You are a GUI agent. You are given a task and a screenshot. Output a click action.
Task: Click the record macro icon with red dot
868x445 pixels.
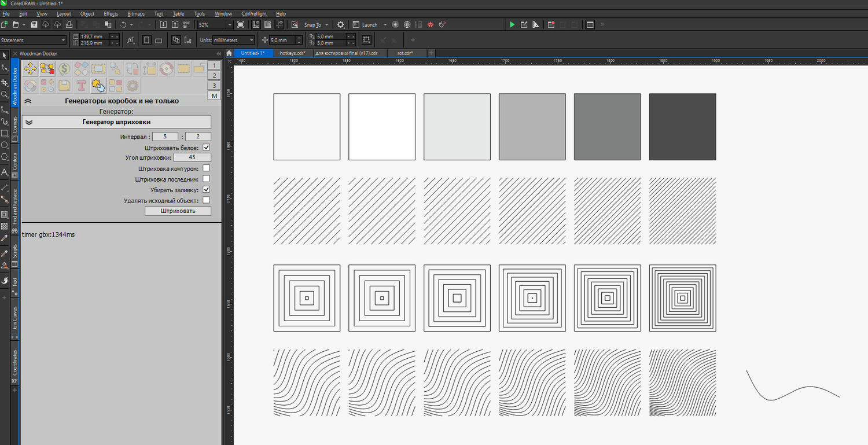[551, 24]
